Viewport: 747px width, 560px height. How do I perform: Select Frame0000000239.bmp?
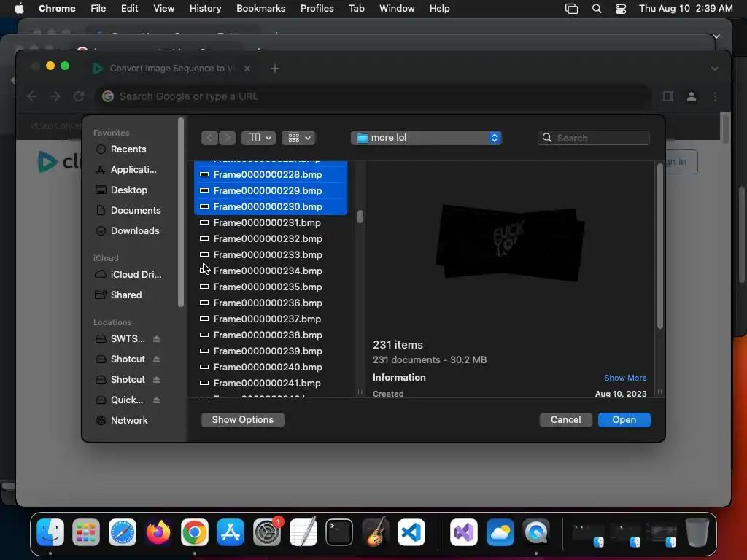click(x=270, y=351)
